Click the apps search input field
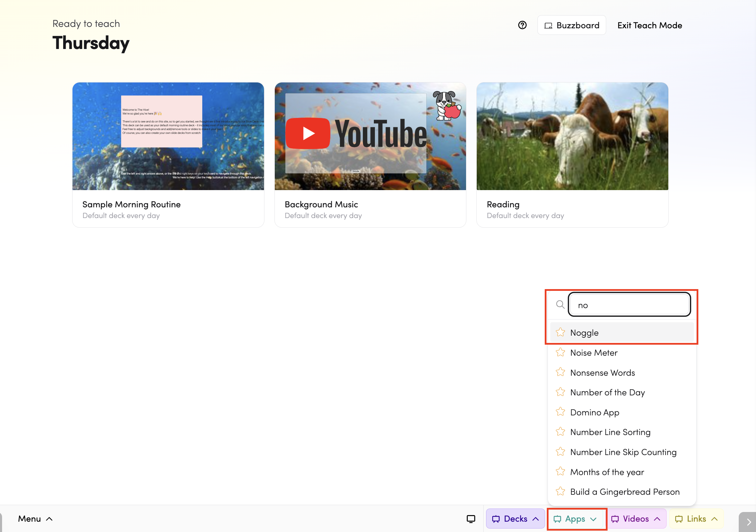 [x=629, y=305]
